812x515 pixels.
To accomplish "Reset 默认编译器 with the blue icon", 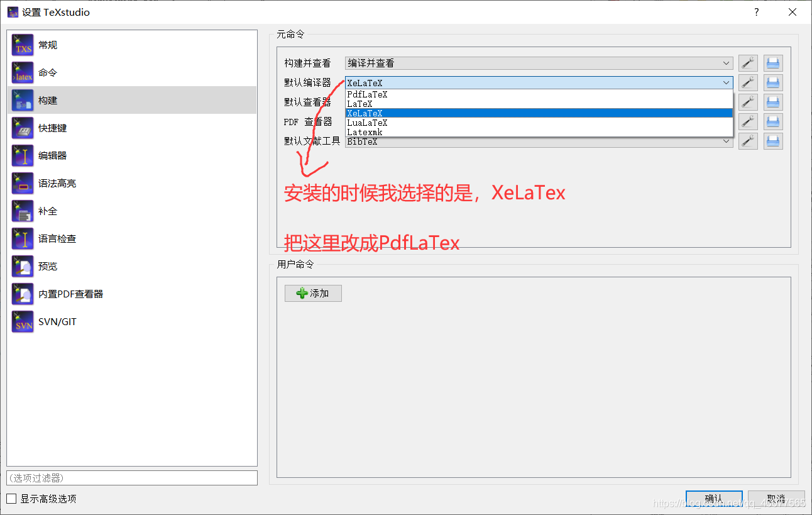I will click(773, 82).
